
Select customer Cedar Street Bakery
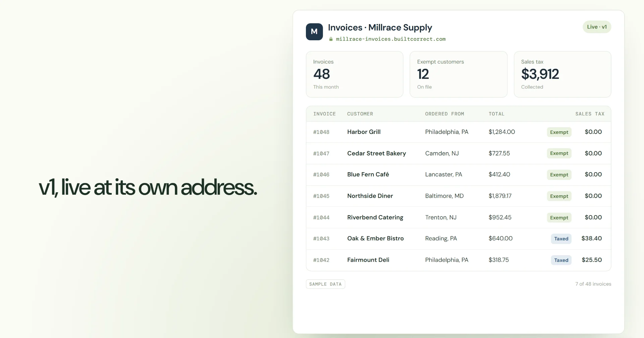376,153
